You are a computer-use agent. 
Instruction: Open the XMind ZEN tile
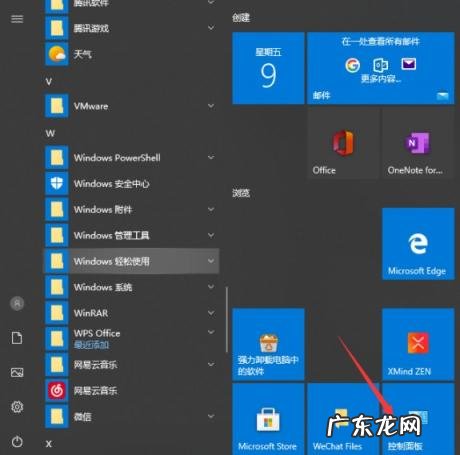click(x=418, y=344)
